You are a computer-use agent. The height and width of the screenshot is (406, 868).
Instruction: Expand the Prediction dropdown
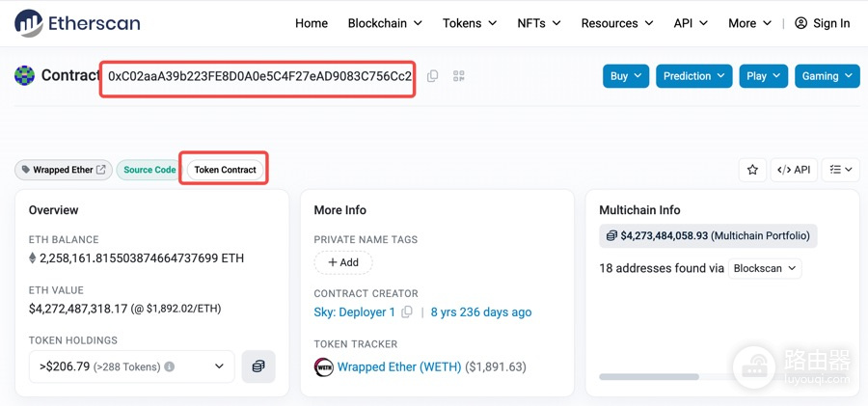point(694,76)
